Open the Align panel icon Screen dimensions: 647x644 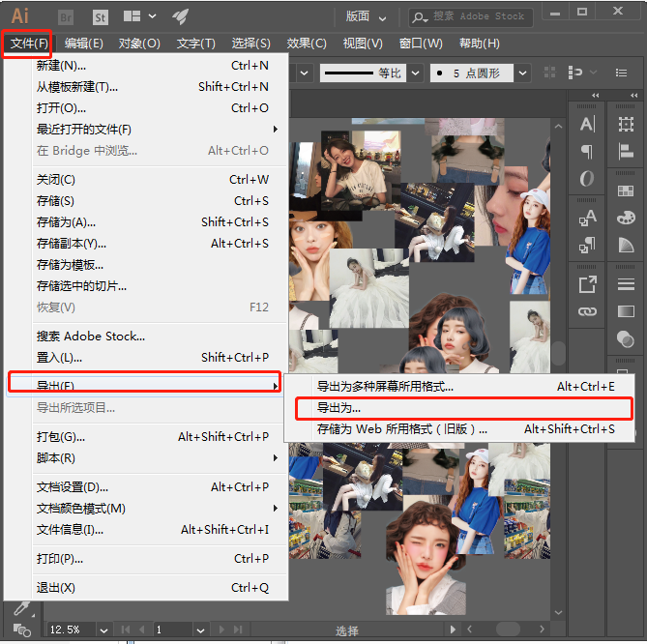tap(626, 151)
